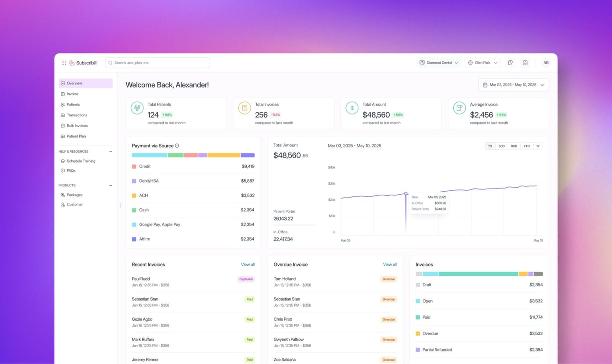Click the Average Invoice card icon
This screenshot has width=612, height=364.
(x=459, y=108)
